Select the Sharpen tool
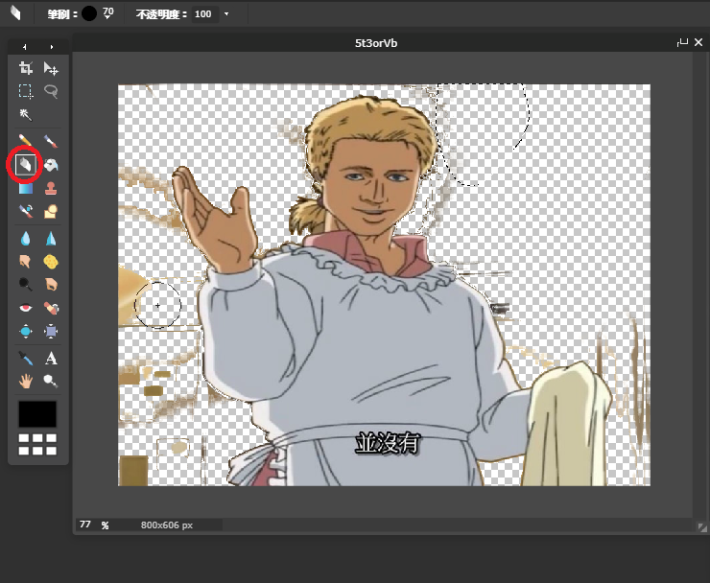 coord(51,238)
